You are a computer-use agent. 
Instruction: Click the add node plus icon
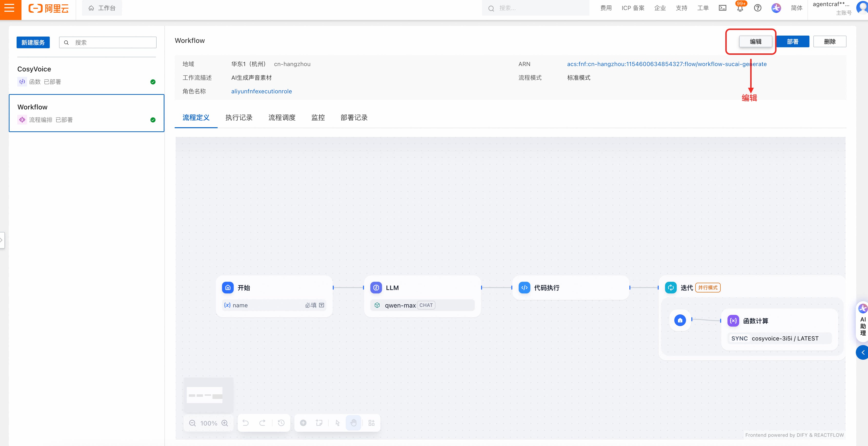point(303,423)
